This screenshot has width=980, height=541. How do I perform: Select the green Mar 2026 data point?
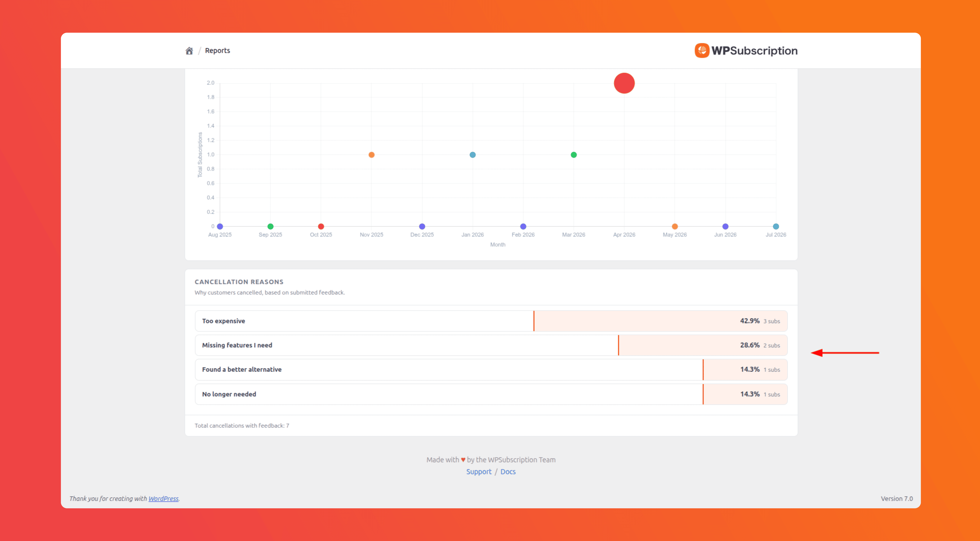coord(574,155)
